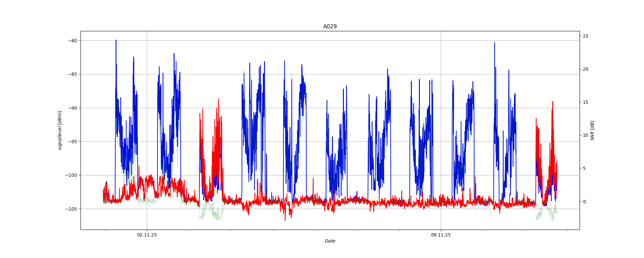Click the −90 tick on left axis
The height and width of the screenshot is (258, 644).
tap(72, 108)
